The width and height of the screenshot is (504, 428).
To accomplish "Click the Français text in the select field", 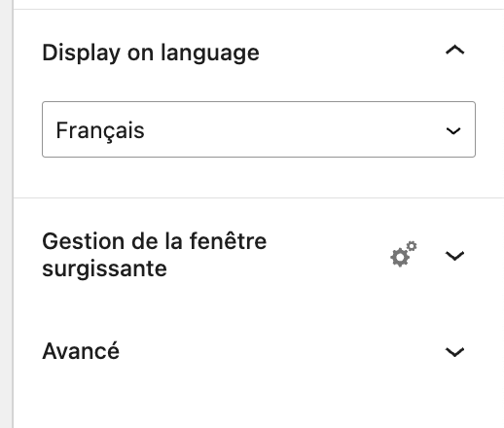I will coord(100,131).
